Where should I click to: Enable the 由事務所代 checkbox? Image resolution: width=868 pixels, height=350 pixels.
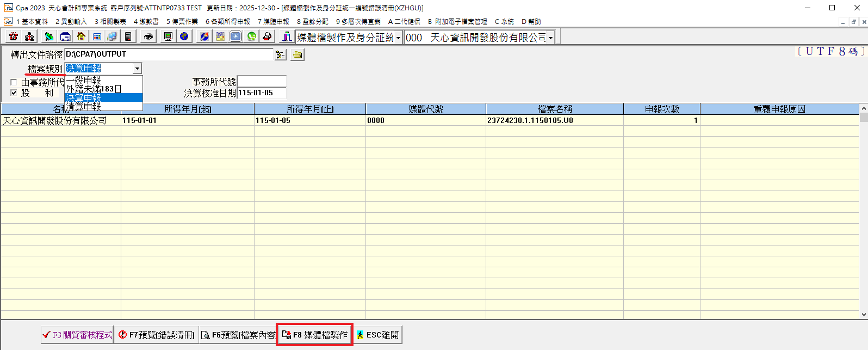point(14,83)
